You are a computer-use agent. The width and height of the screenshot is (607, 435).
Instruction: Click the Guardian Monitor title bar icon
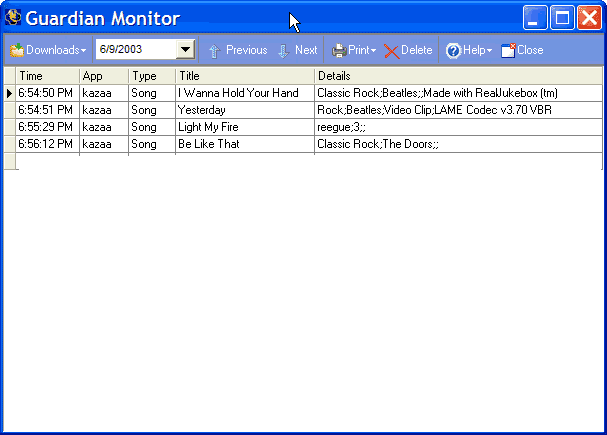13,17
